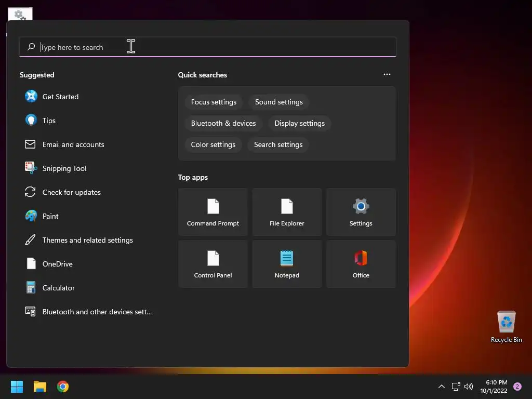Launch the Notepad tile in Top apps
This screenshot has height=399, width=532.
coord(287,264)
